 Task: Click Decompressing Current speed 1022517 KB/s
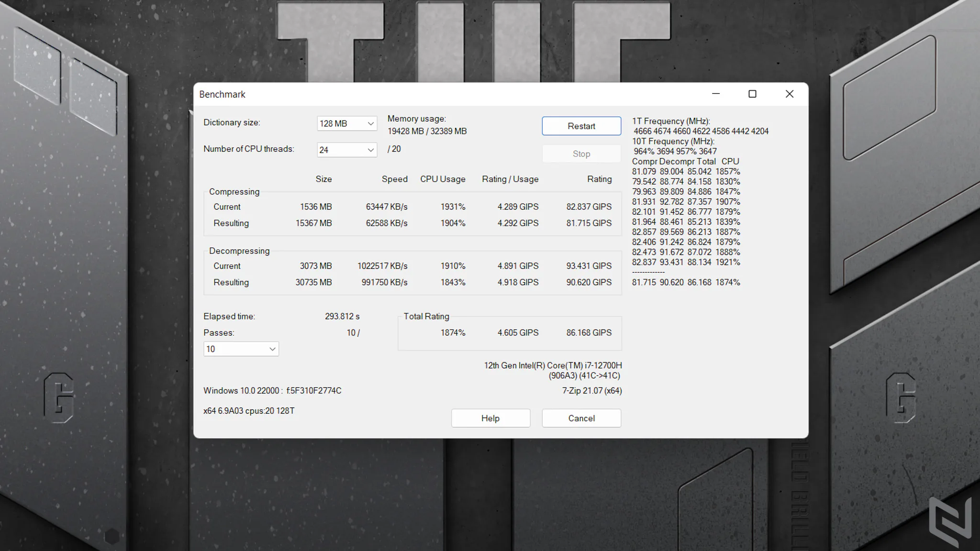382,266
